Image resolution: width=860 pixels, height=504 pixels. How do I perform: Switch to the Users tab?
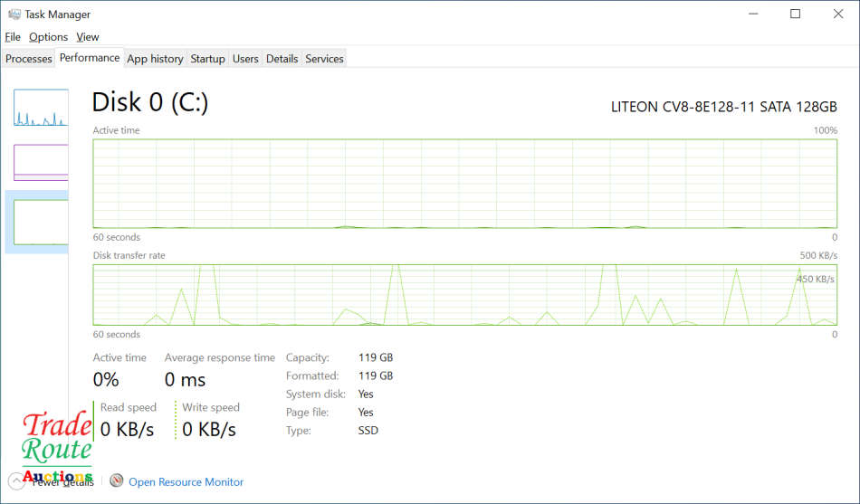point(245,59)
